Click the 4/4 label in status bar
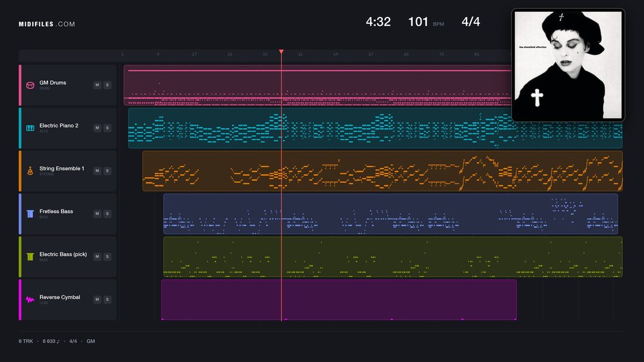The height and width of the screenshot is (362, 644). [73, 341]
